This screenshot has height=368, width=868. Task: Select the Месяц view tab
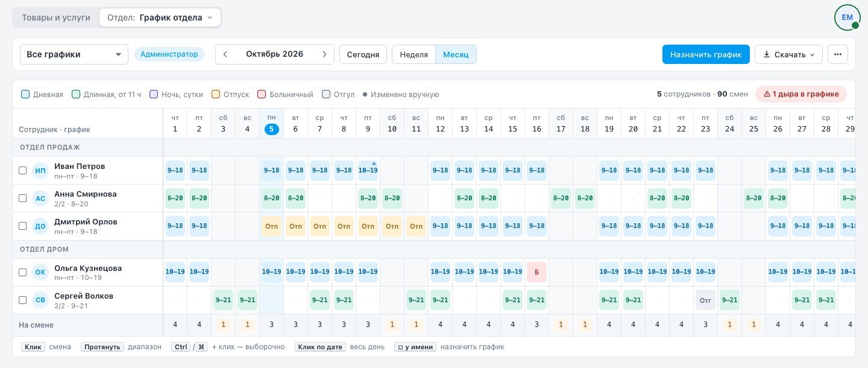click(456, 54)
